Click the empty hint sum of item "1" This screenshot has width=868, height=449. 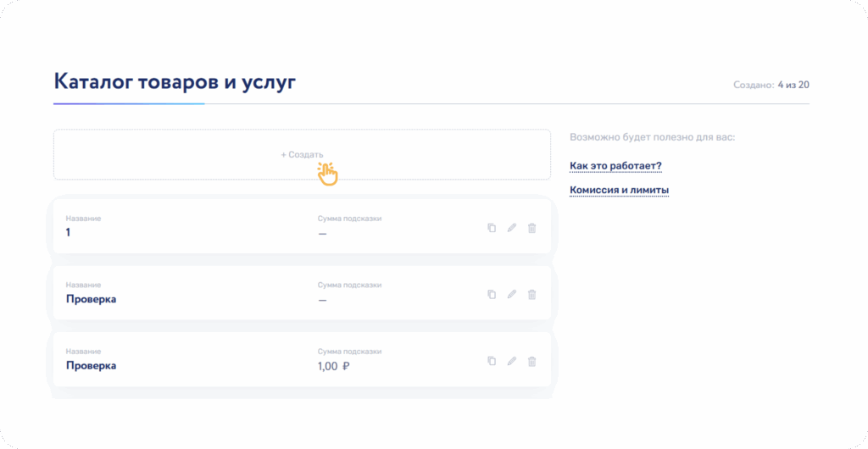(x=322, y=233)
